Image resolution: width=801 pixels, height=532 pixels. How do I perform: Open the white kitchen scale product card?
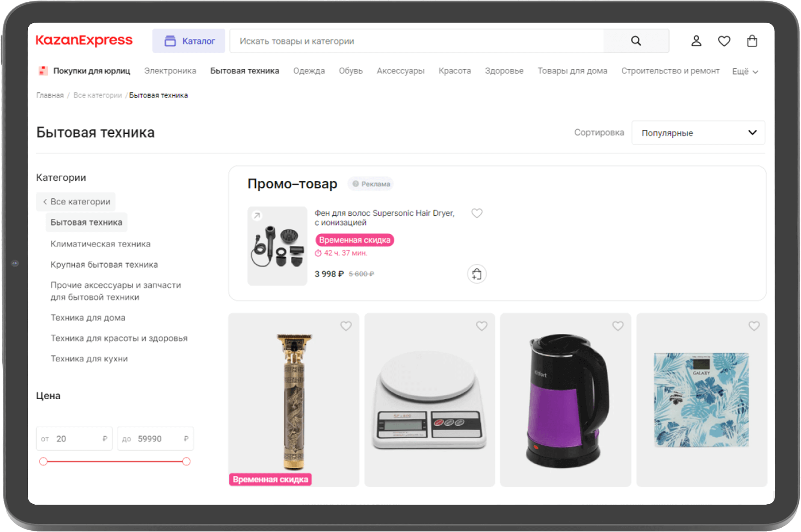tap(430, 400)
